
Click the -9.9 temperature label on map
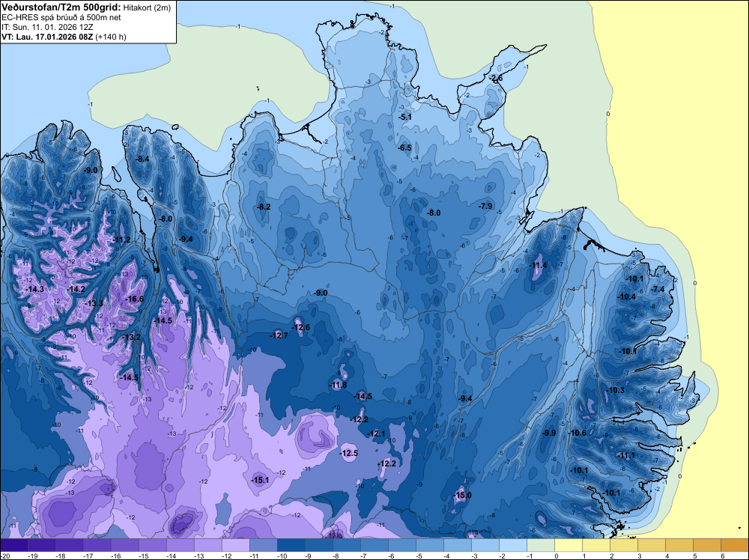tap(550, 433)
